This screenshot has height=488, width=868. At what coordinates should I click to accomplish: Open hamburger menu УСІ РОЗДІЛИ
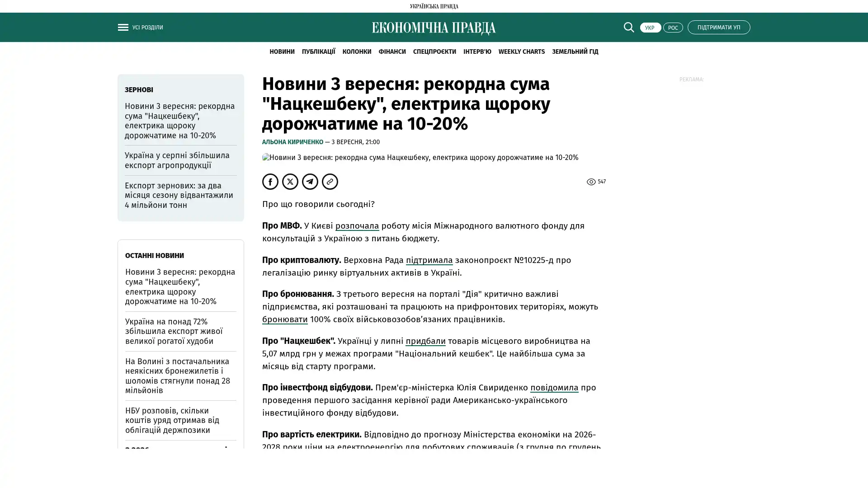point(123,28)
